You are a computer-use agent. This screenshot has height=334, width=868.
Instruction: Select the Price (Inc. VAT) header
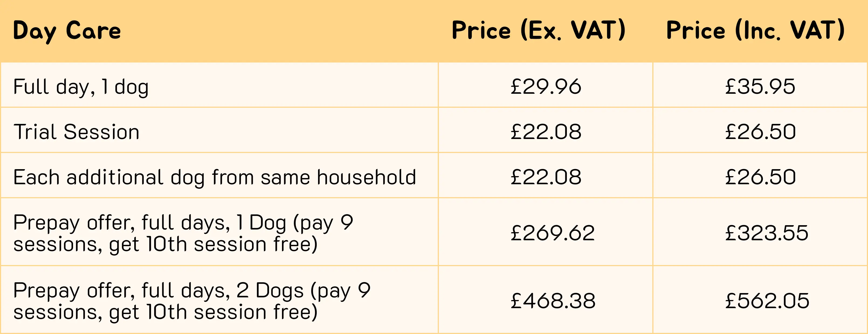tap(755, 30)
